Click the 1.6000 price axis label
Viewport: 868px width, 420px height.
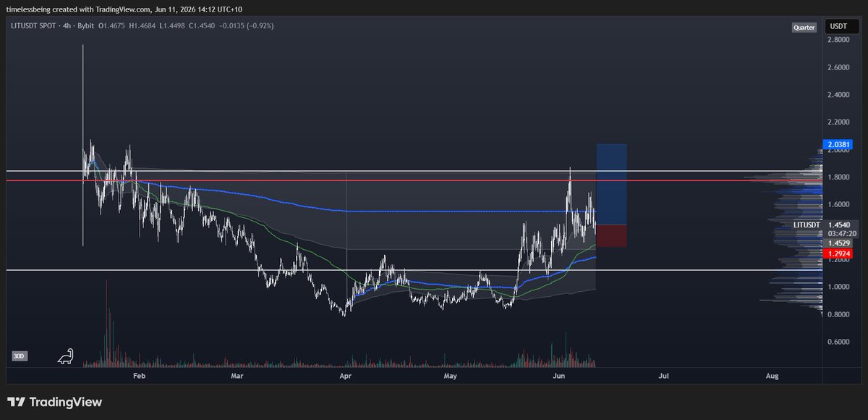pyautogui.click(x=839, y=204)
